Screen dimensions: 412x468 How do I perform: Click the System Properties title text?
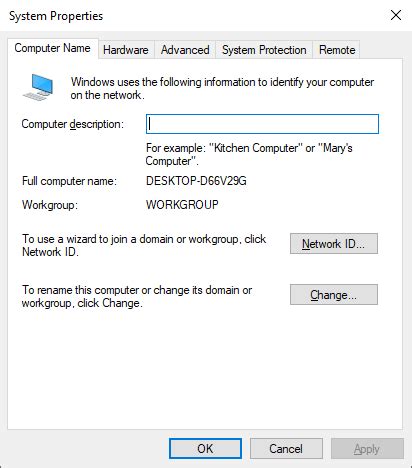click(x=56, y=16)
